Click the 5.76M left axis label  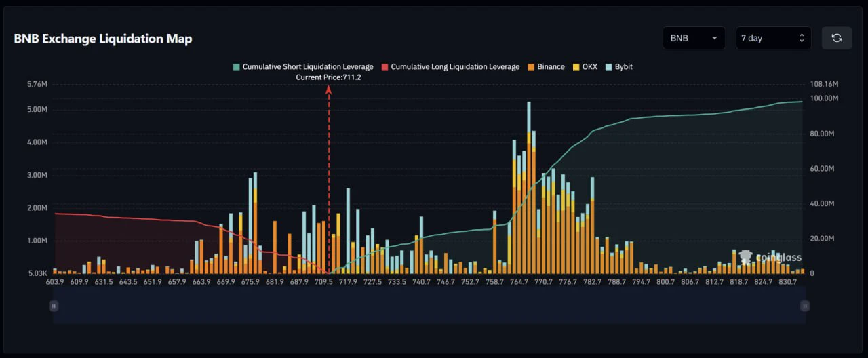pos(36,84)
